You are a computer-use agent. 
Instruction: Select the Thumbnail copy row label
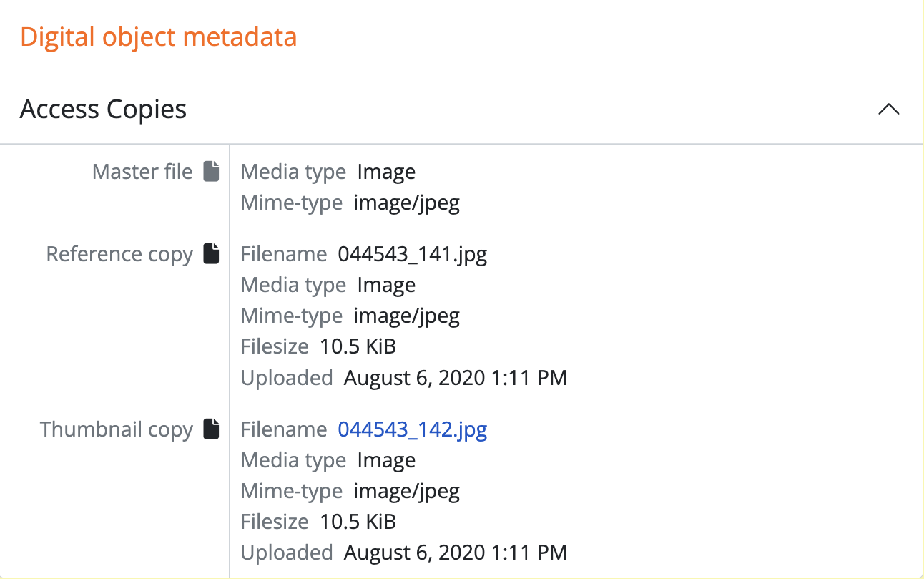point(117,429)
